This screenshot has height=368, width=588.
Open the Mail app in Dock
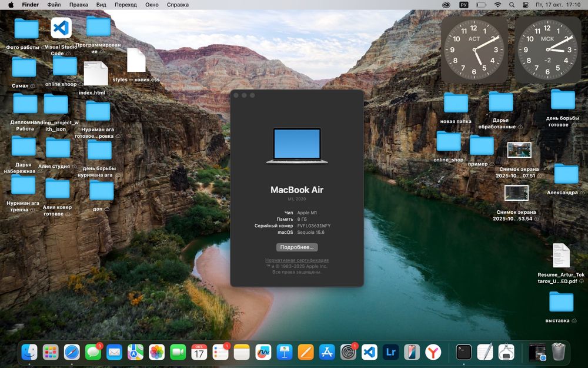(114, 352)
